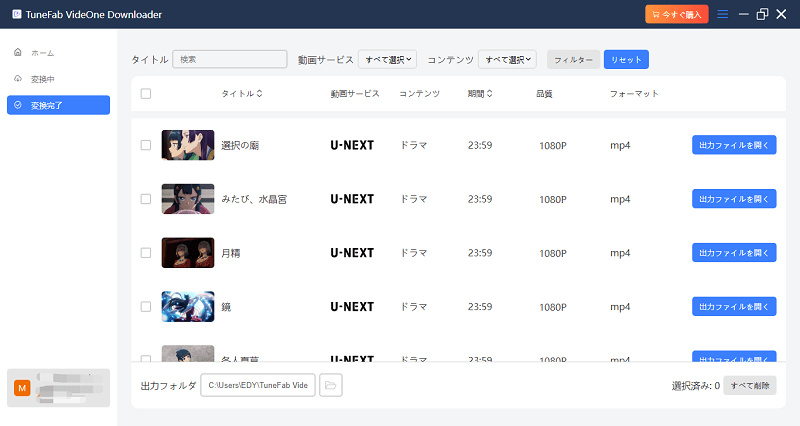
Task: Click the リセット button
Action: 627,60
